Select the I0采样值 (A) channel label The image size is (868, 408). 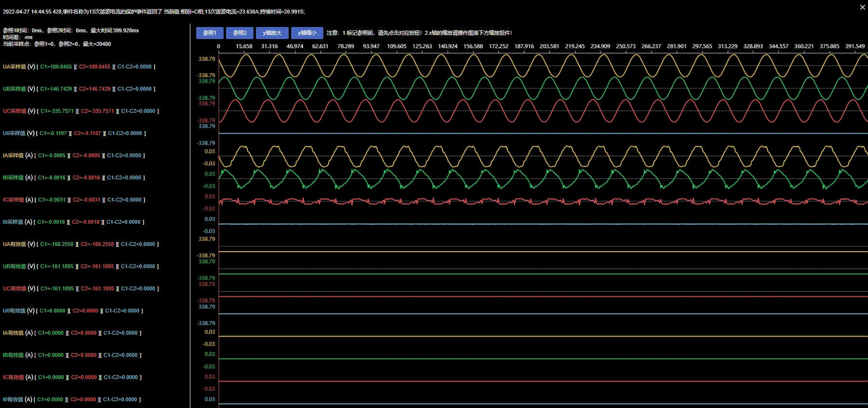(x=17, y=222)
